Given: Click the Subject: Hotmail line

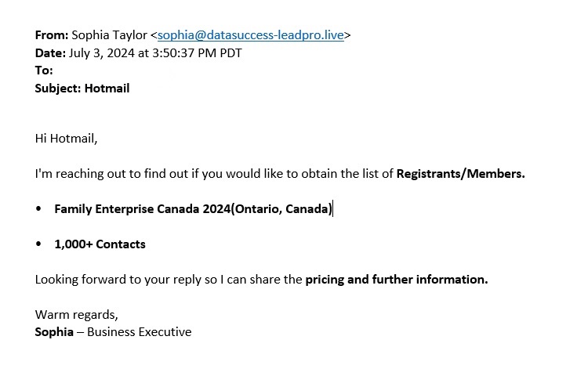Looking at the screenshot, I should (82, 89).
